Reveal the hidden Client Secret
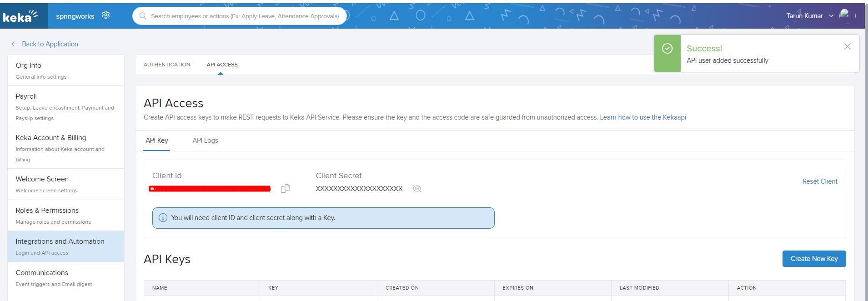This screenshot has height=301, width=868. pyautogui.click(x=416, y=188)
